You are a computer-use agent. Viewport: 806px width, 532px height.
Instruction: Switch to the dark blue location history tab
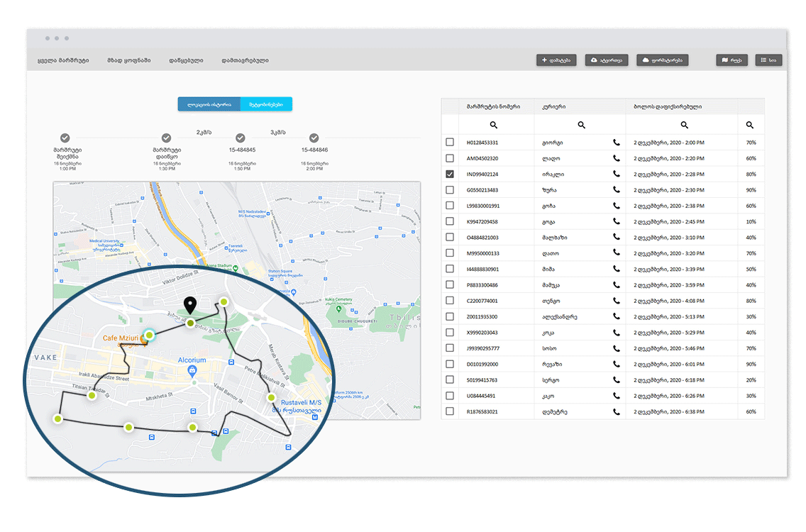[209, 104]
